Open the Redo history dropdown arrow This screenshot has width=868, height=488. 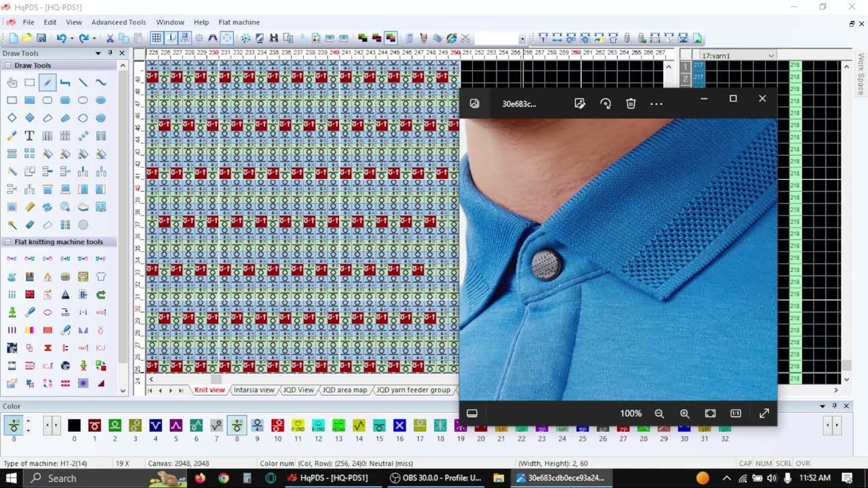pos(94,39)
